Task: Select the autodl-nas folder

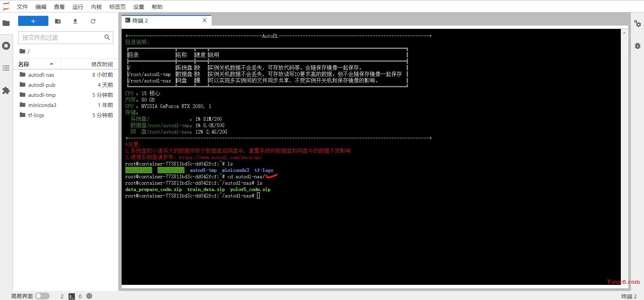Action: [x=66, y=75]
